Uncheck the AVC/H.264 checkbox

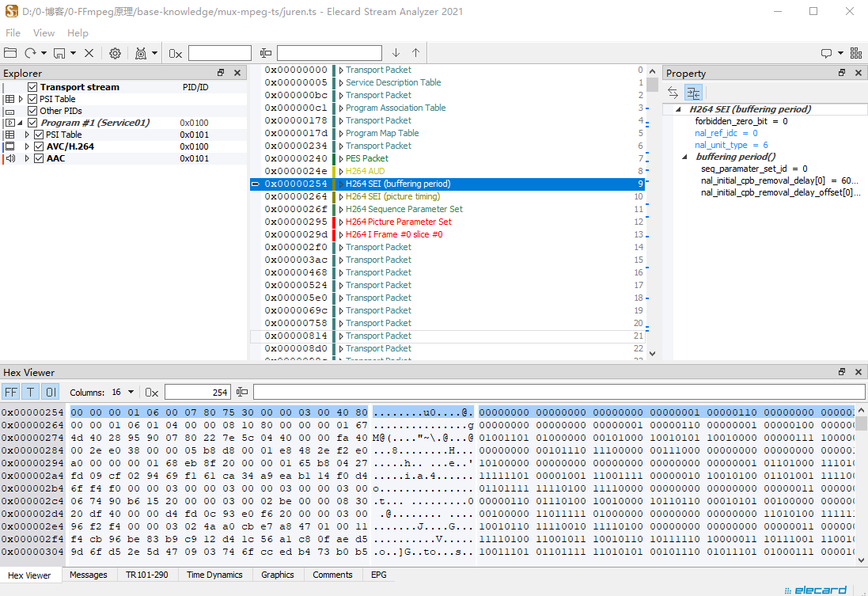(38, 146)
